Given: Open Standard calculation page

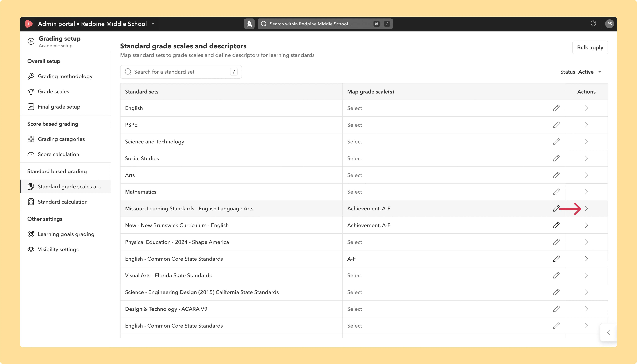Looking at the screenshot, I should click(65, 202).
